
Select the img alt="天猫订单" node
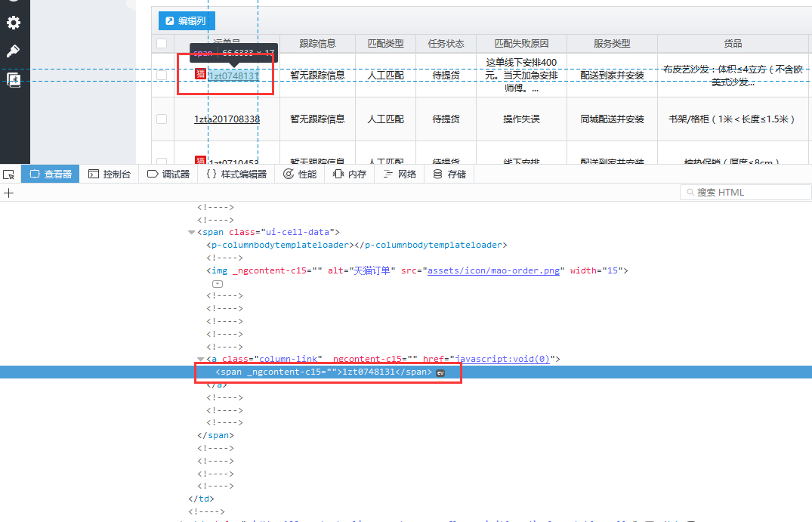(x=417, y=270)
